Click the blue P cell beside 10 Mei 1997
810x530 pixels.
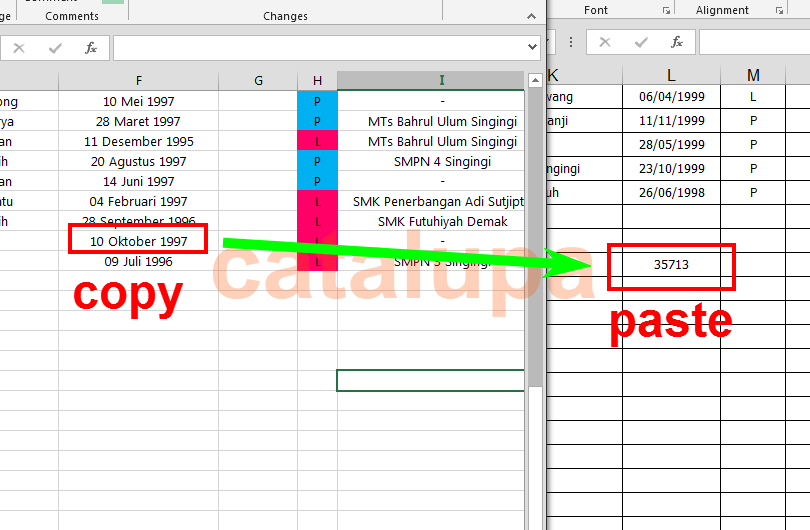click(x=317, y=101)
